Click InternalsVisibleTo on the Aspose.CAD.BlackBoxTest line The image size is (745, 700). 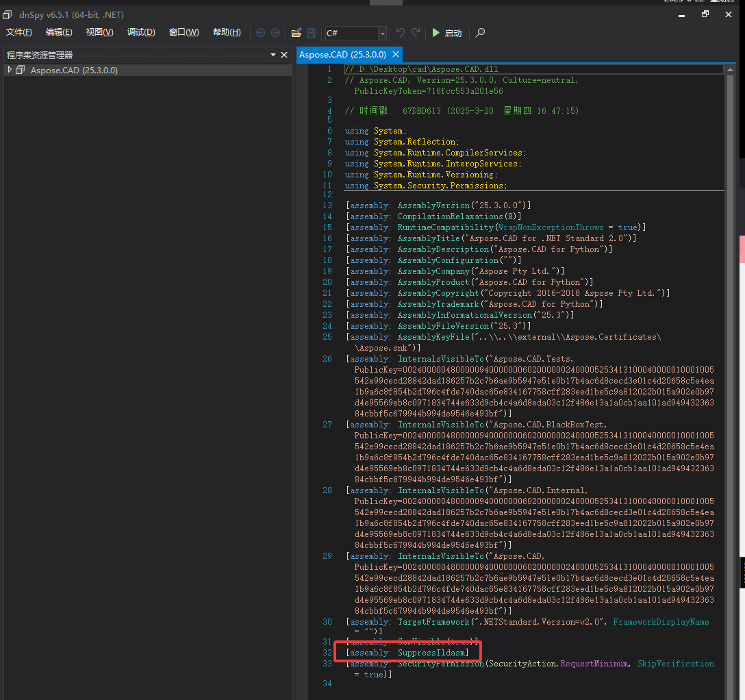[440, 424]
